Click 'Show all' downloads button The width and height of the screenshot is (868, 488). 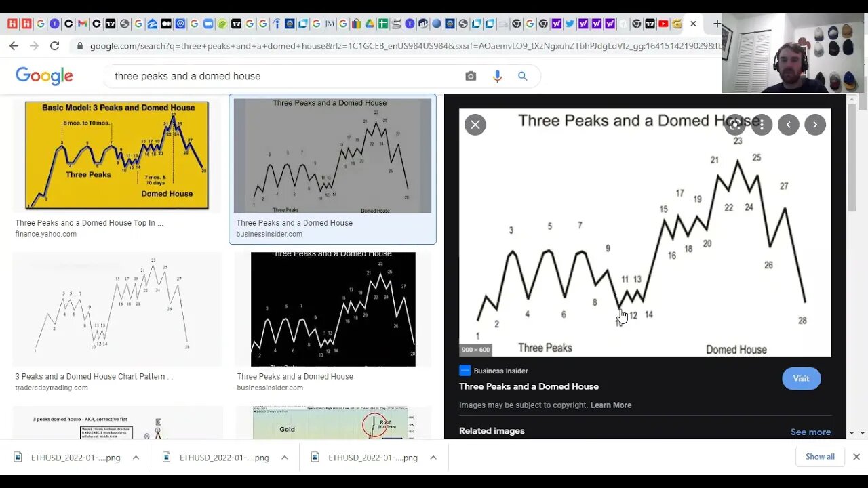[x=820, y=457]
